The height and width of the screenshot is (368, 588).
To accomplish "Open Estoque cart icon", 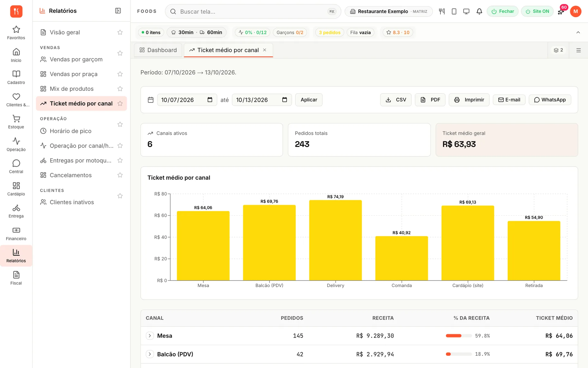I will point(16,122).
